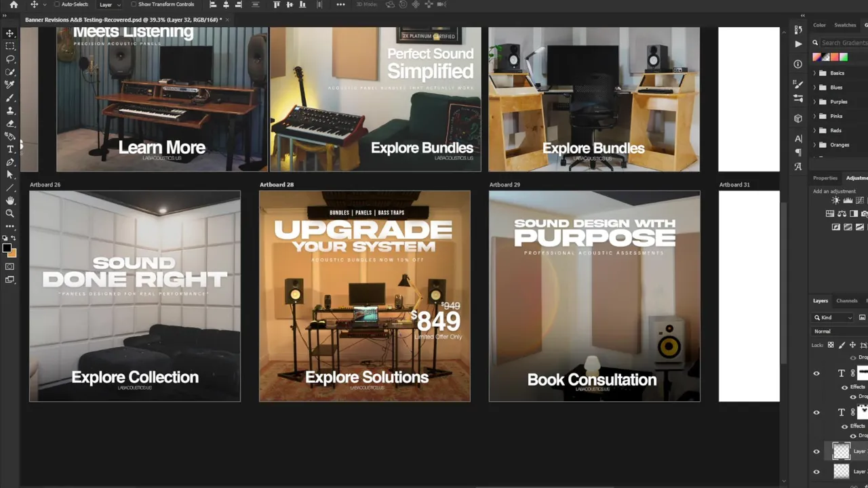Expand the Pinks gradient folder
This screenshot has height=488, width=868.
point(814,116)
